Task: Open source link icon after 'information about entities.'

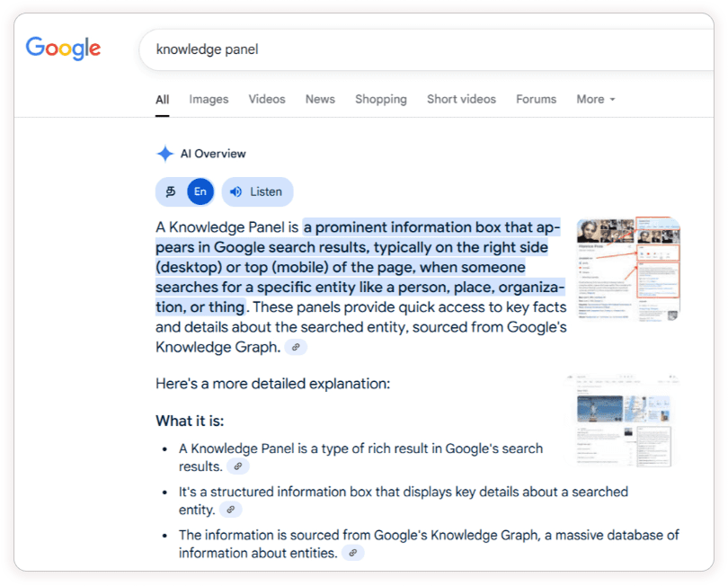Action: pyautogui.click(x=353, y=553)
